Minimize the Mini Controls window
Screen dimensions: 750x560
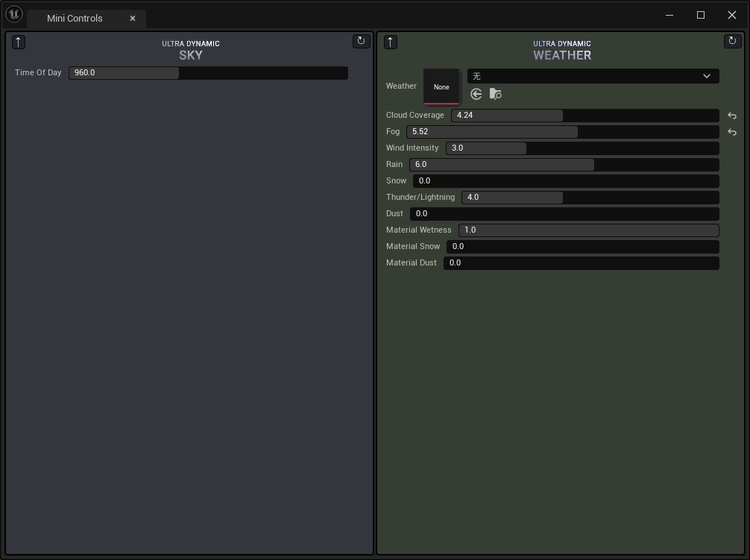coord(669,15)
